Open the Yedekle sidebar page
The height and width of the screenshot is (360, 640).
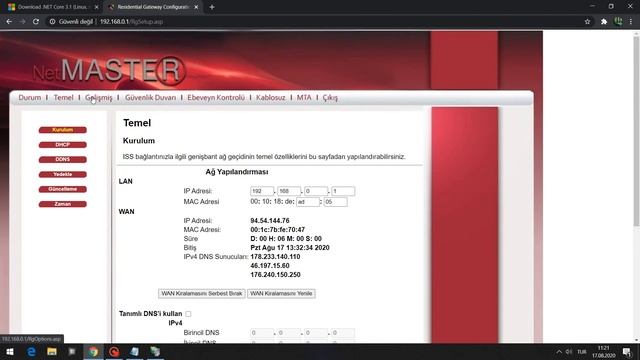(62, 174)
